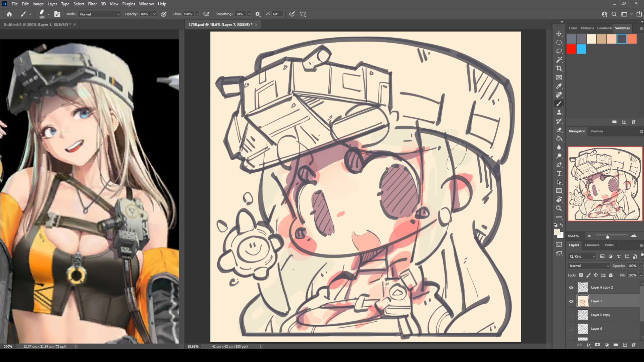
Task: Show Layer 6 copy visibility
Action: coord(571,315)
